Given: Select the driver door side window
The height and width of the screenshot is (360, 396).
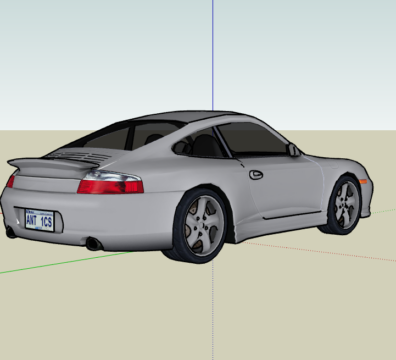Looking at the screenshot, I should pyautogui.click(x=253, y=138).
